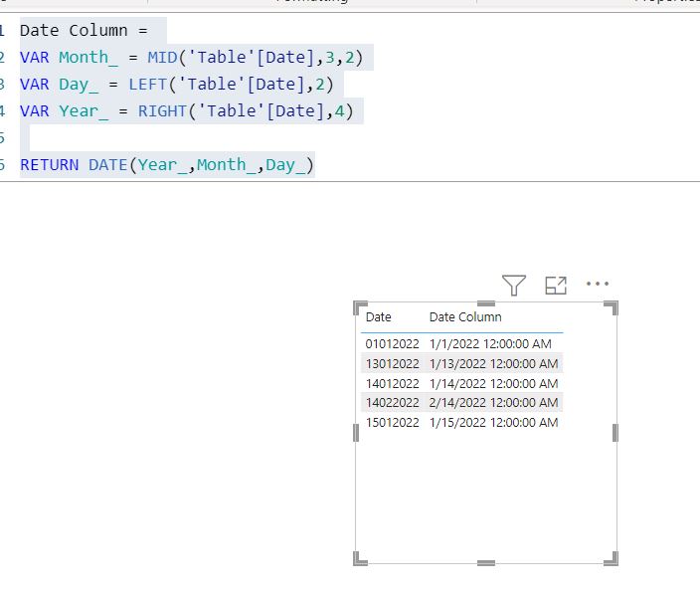Viewport: 700px width, 599px height.
Task: Click the right-middle resize handle of the visual
Action: [615, 433]
